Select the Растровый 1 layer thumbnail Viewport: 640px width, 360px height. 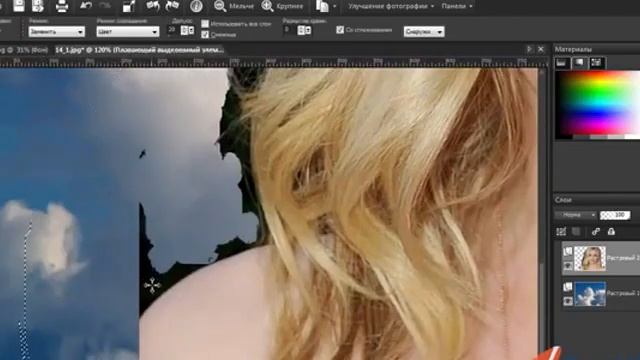[x=590, y=293]
